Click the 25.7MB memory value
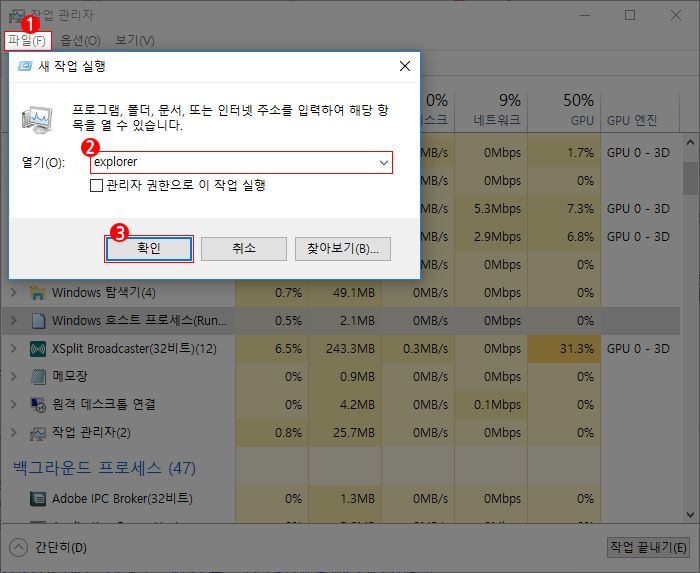Image resolution: width=700 pixels, height=573 pixels. click(x=354, y=432)
